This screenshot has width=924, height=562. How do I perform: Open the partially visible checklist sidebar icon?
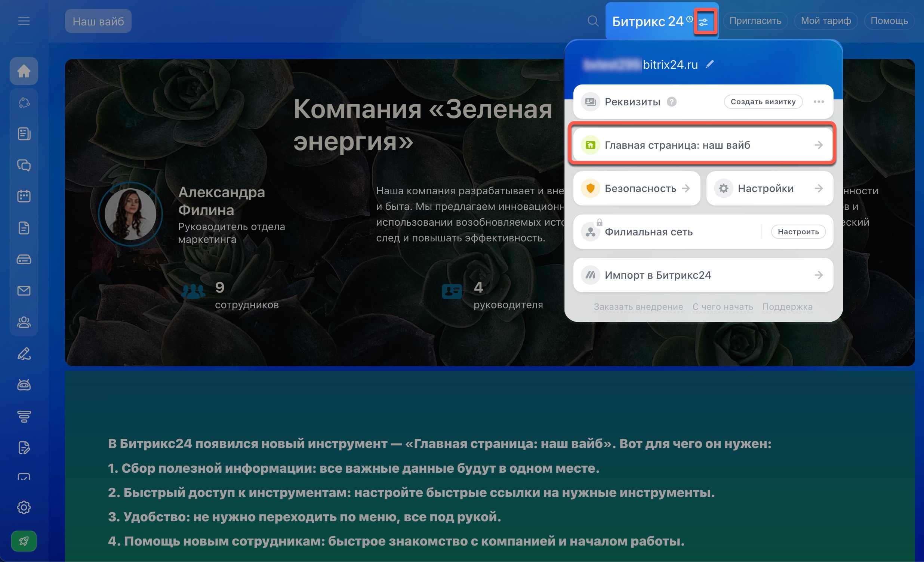tap(24, 477)
